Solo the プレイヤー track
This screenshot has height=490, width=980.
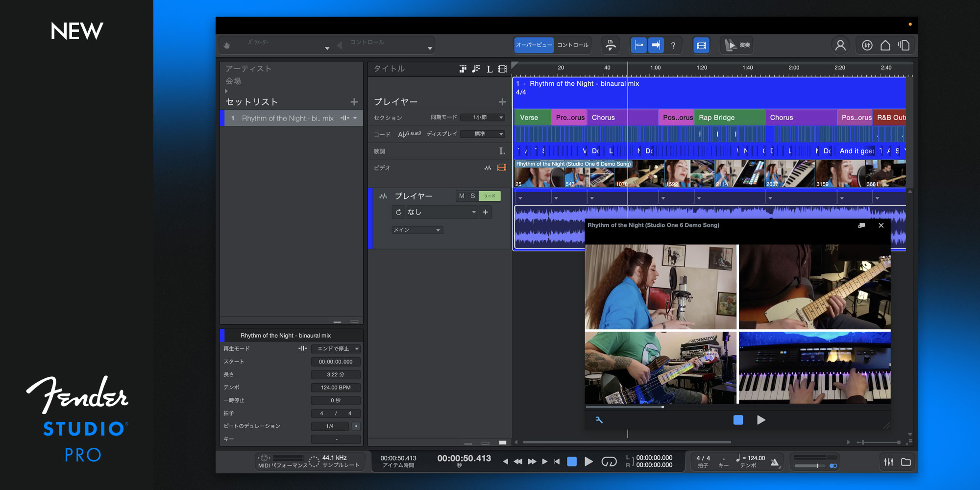[473, 196]
